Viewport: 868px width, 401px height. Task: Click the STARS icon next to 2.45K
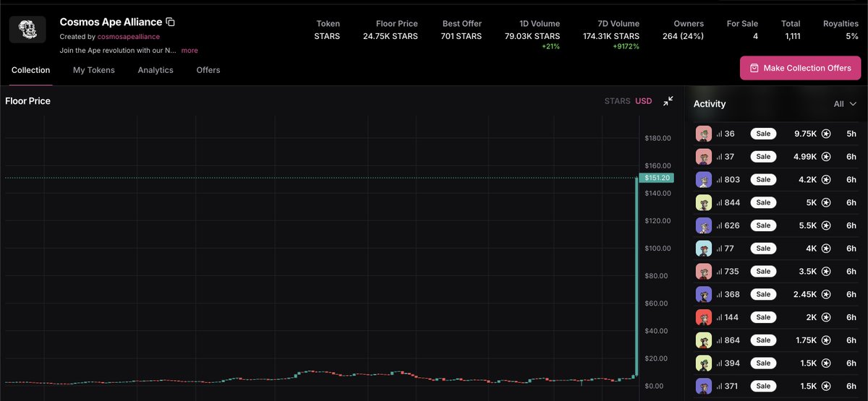pos(826,294)
